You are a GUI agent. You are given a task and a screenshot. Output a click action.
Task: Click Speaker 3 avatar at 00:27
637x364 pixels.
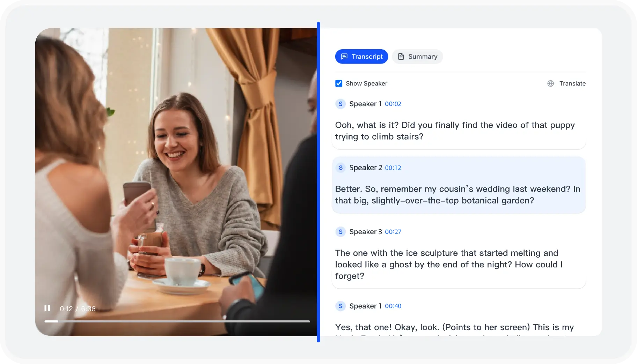point(341,232)
